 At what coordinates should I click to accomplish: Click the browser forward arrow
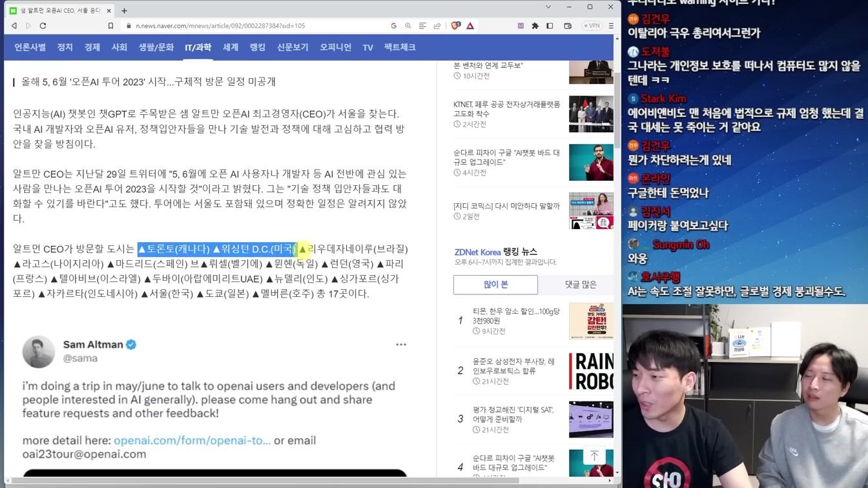28,26
